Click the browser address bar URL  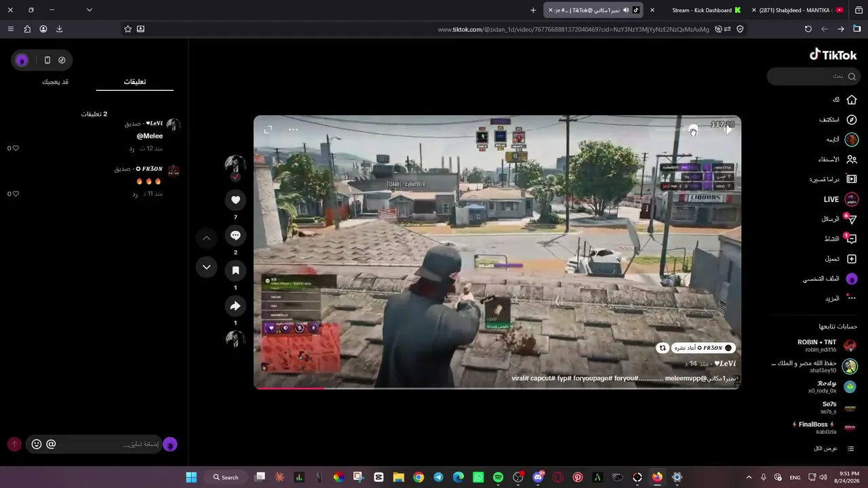tap(573, 29)
